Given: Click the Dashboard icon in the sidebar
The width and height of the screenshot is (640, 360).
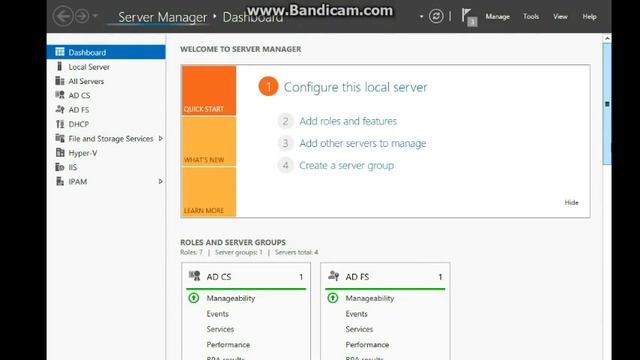Looking at the screenshot, I should click(x=60, y=52).
